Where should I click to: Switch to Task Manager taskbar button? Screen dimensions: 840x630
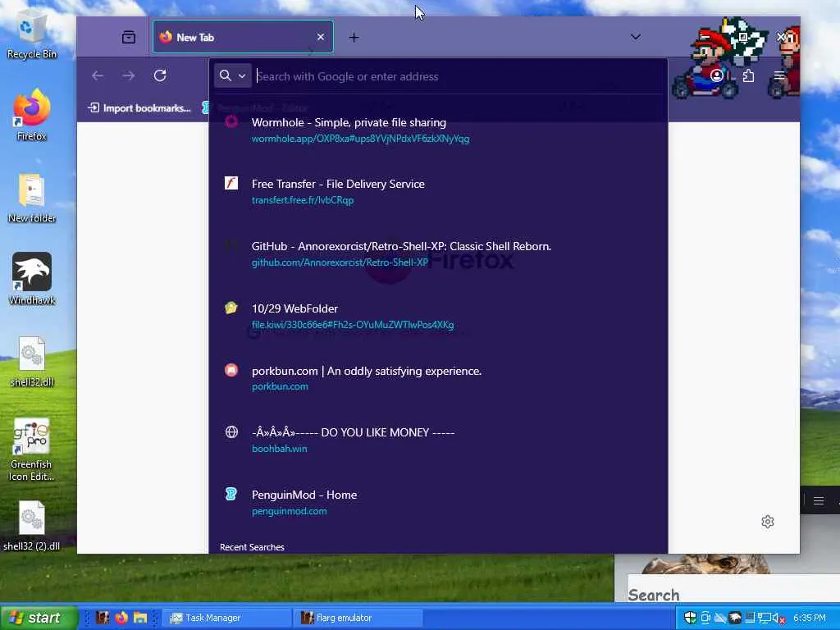226,618
